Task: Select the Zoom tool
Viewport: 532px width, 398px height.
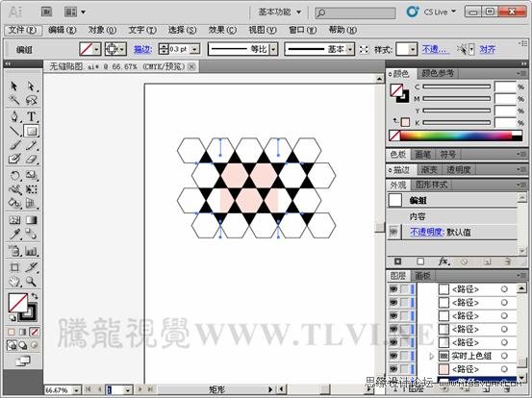Action: (x=31, y=282)
